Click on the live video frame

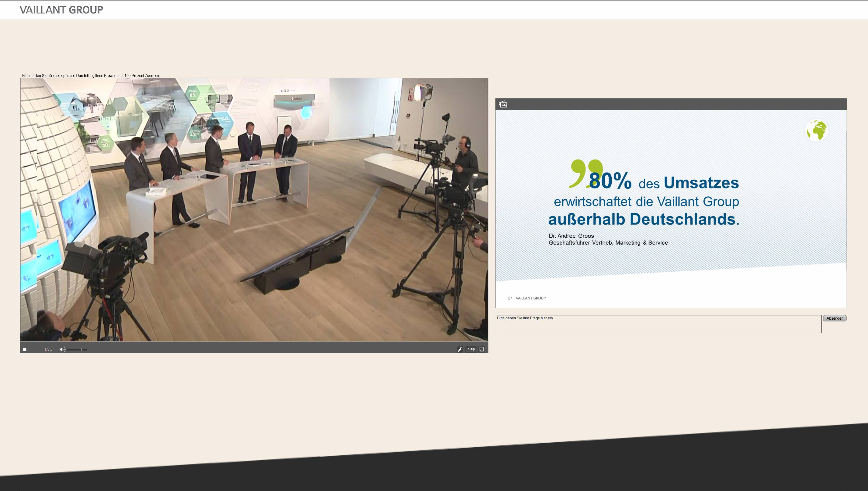pos(254,210)
